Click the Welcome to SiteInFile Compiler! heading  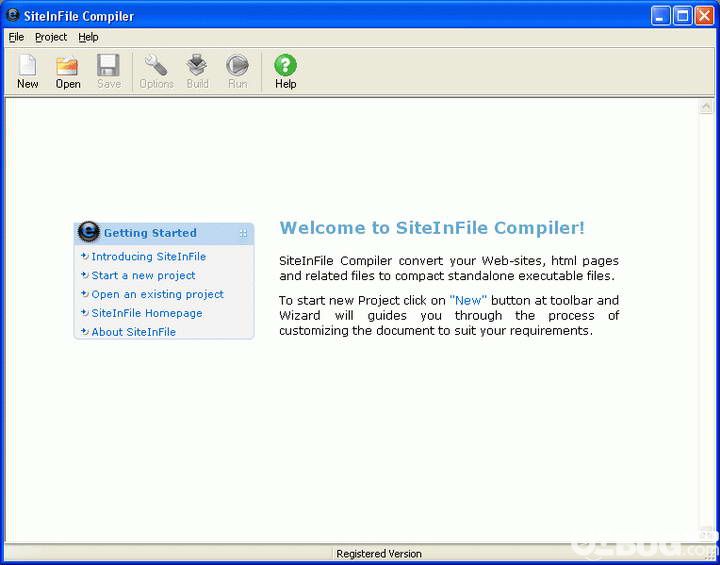(x=432, y=228)
